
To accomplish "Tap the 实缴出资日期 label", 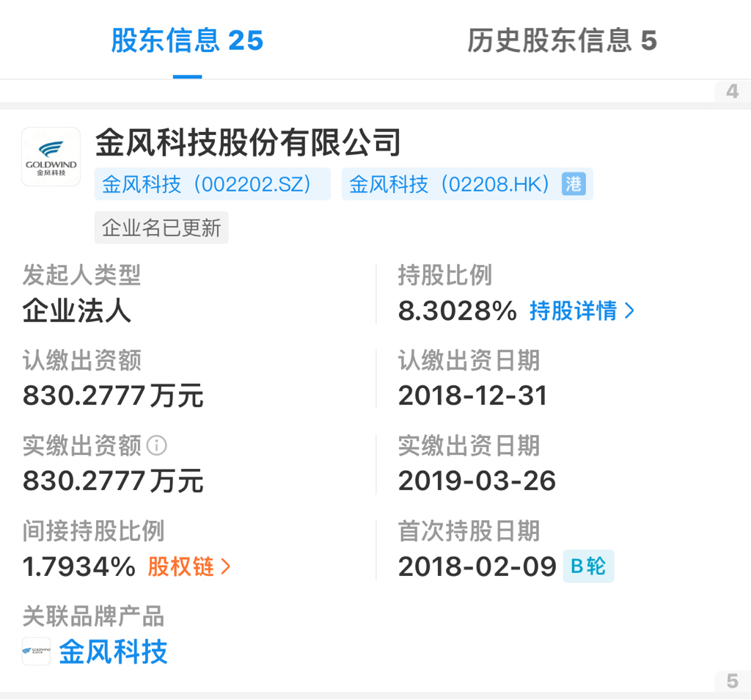I will [469, 445].
